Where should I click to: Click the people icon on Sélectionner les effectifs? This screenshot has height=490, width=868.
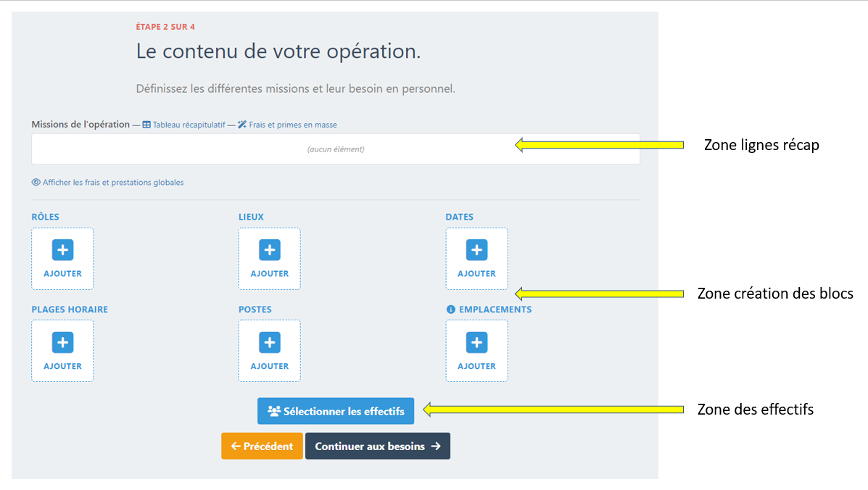273,411
